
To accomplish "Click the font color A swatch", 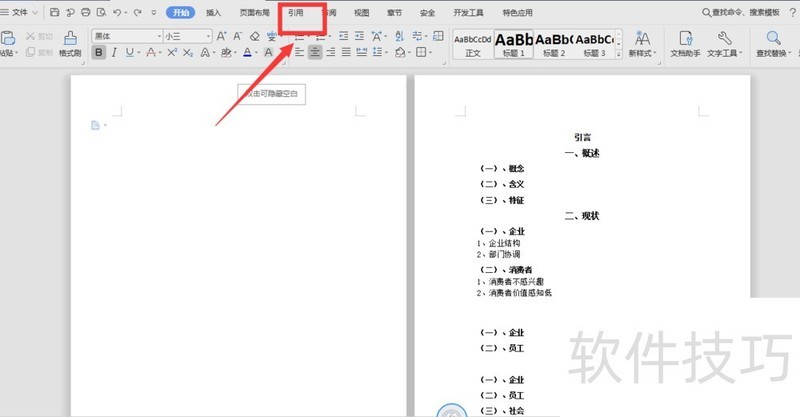I will (x=249, y=53).
